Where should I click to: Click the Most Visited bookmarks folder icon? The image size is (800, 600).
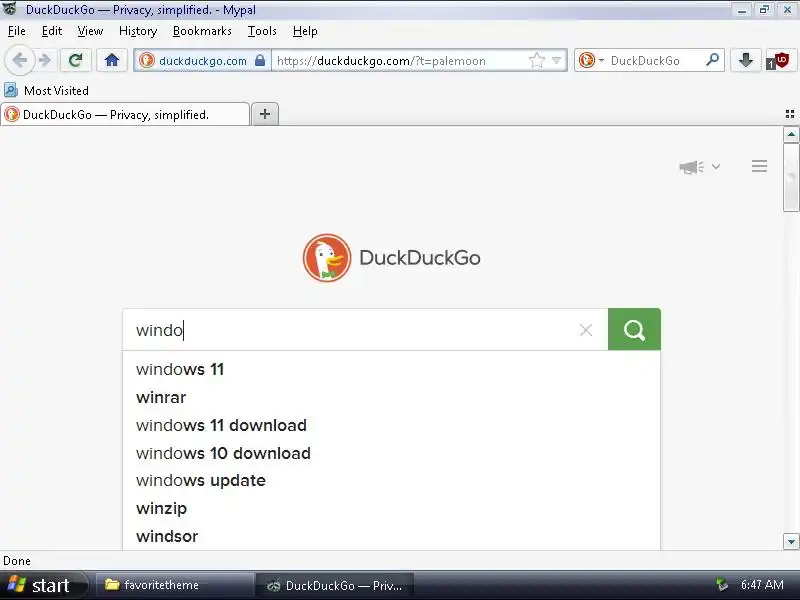click(11, 90)
